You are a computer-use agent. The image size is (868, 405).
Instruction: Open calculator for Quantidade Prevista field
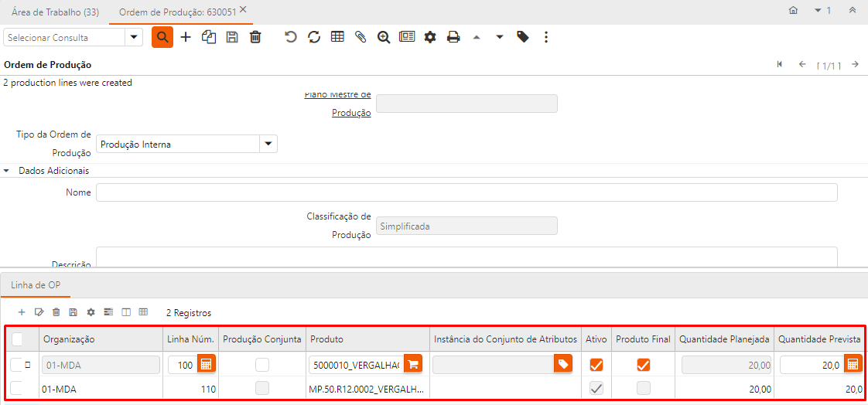pyautogui.click(x=852, y=364)
